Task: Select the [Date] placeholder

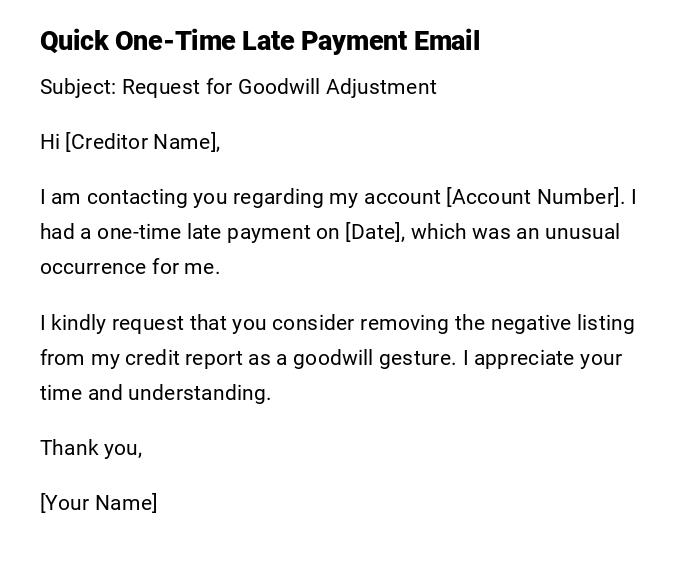Action: click(x=374, y=232)
